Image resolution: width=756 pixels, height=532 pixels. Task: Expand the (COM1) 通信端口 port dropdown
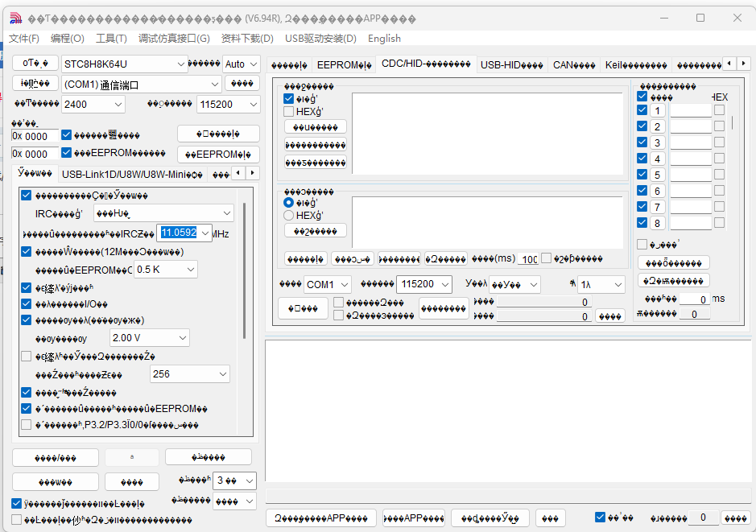coord(141,85)
